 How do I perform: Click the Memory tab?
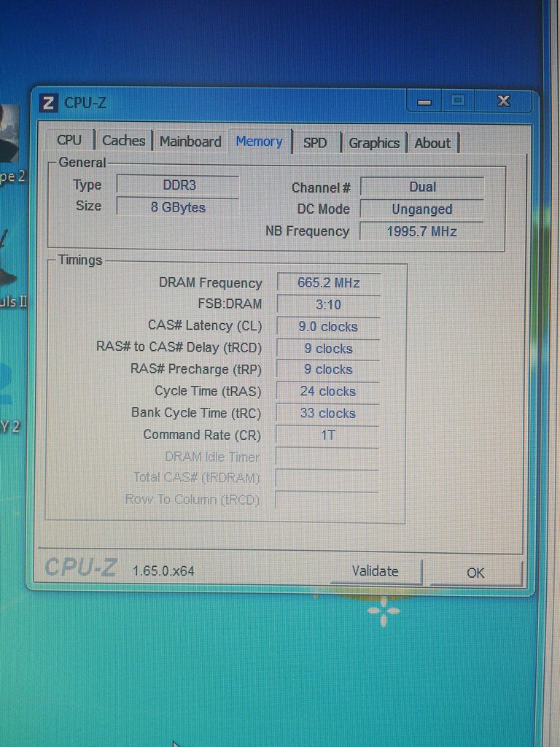coord(259,142)
